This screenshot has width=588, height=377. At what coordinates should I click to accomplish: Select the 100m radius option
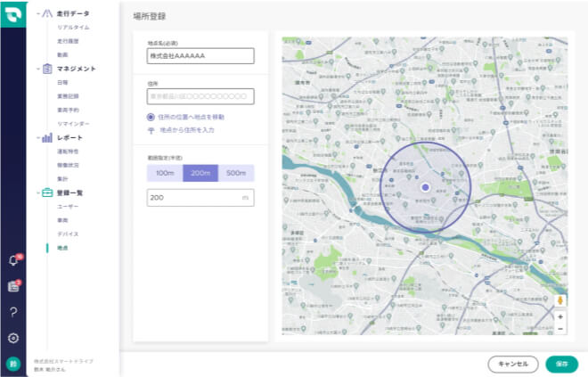tap(165, 173)
